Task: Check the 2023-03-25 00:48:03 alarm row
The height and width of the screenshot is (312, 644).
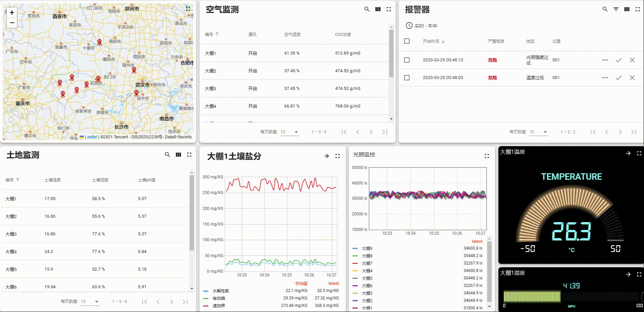Action: coord(406,78)
